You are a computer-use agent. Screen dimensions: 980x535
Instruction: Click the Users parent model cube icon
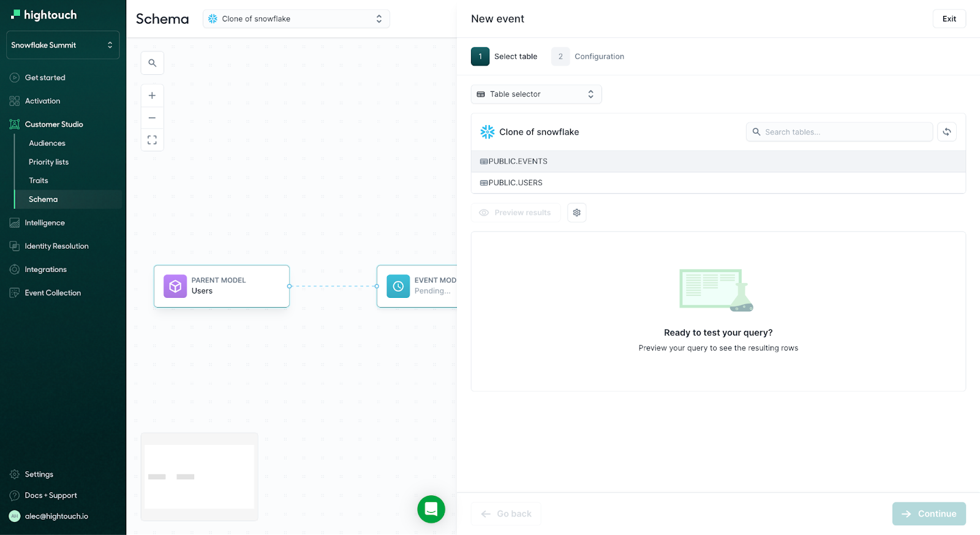point(175,286)
